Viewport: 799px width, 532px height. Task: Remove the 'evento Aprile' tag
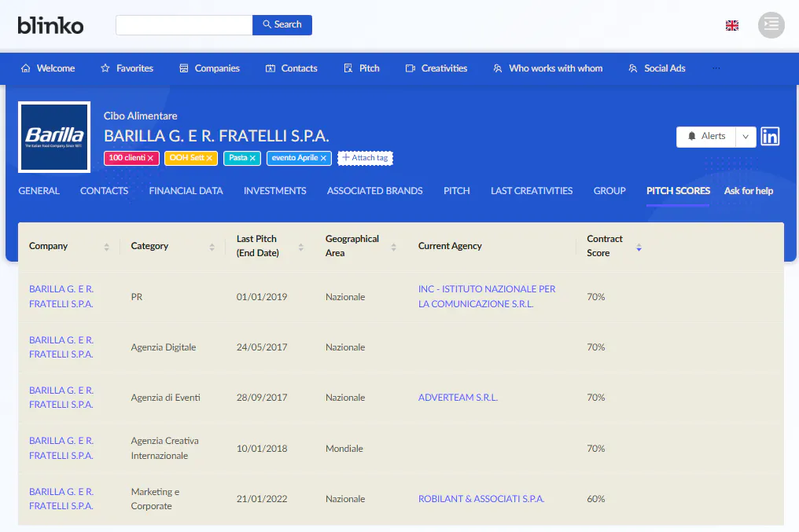click(323, 158)
